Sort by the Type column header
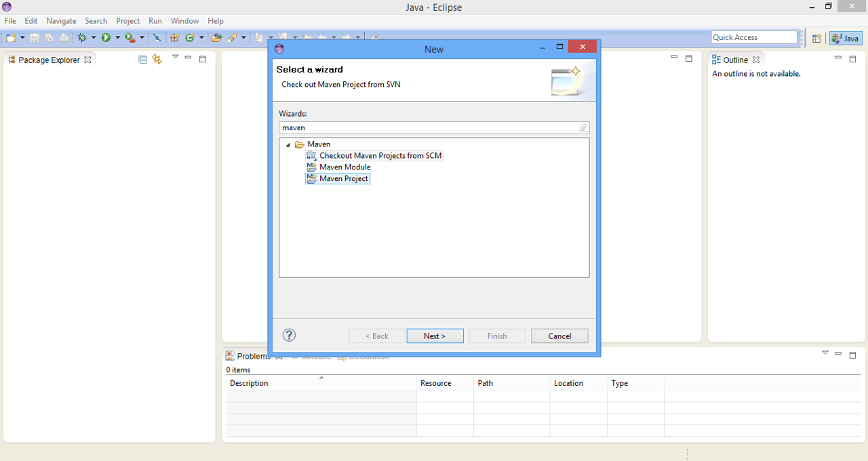The width and height of the screenshot is (868, 461). [x=635, y=383]
